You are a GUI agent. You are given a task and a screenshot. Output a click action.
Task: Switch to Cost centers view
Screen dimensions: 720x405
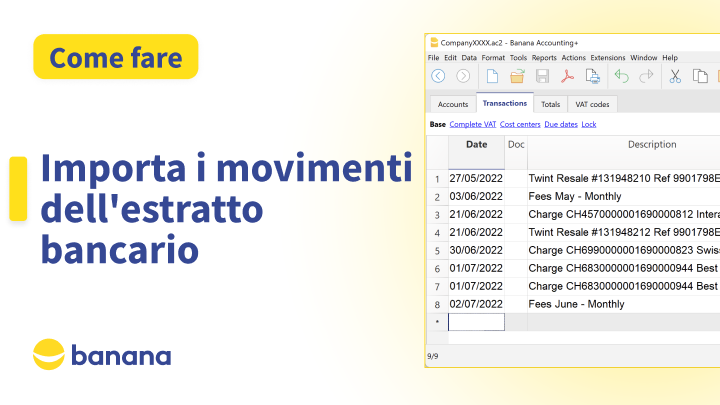(x=520, y=124)
